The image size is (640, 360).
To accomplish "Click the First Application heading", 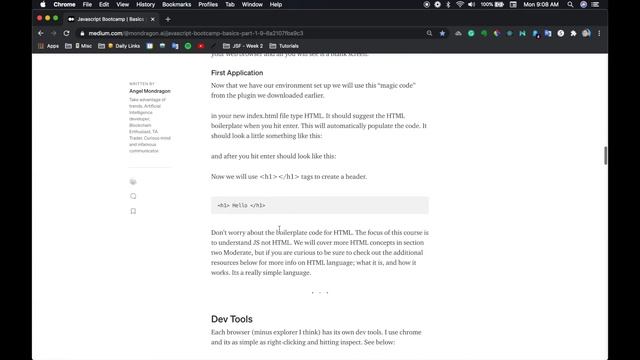I will click(237, 73).
